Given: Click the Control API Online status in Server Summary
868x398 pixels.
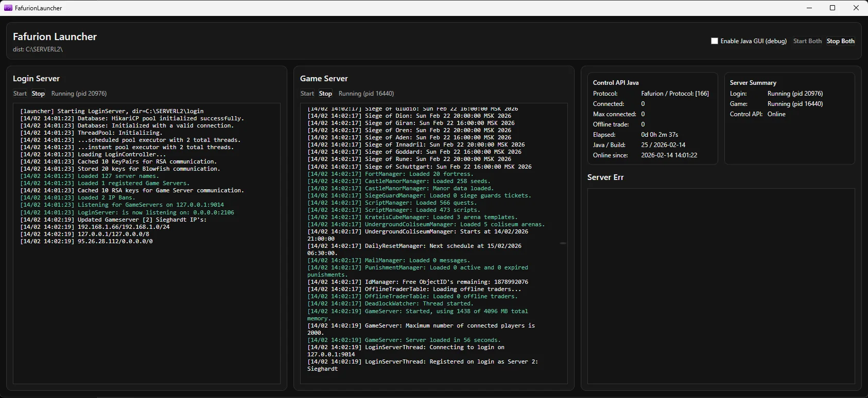Looking at the screenshot, I should coord(776,114).
